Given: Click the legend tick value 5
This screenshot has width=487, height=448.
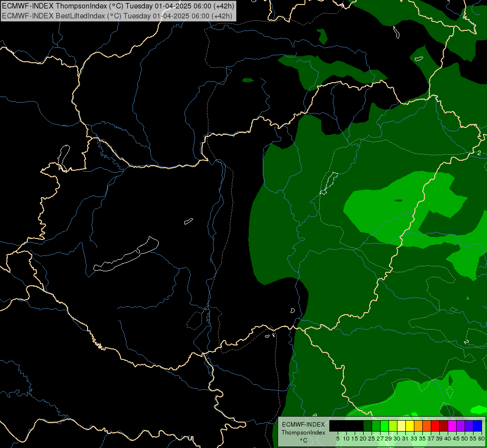Looking at the screenshot, I should click(338, 439).
